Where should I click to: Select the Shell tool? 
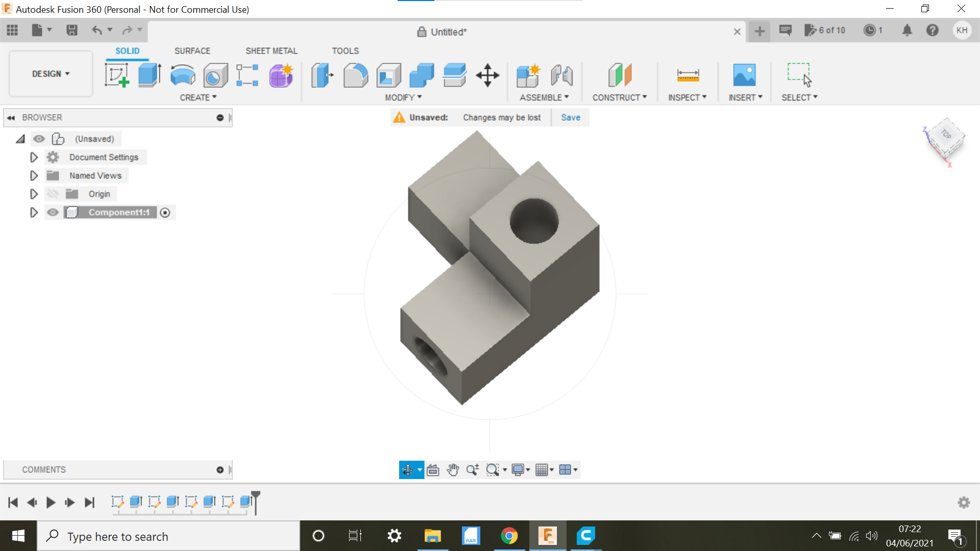388,75
